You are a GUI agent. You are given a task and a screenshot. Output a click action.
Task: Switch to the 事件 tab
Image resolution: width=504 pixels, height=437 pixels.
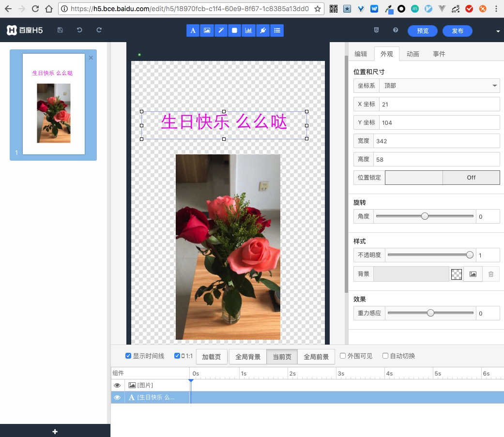pyautogui.click(x=439, y=54)
